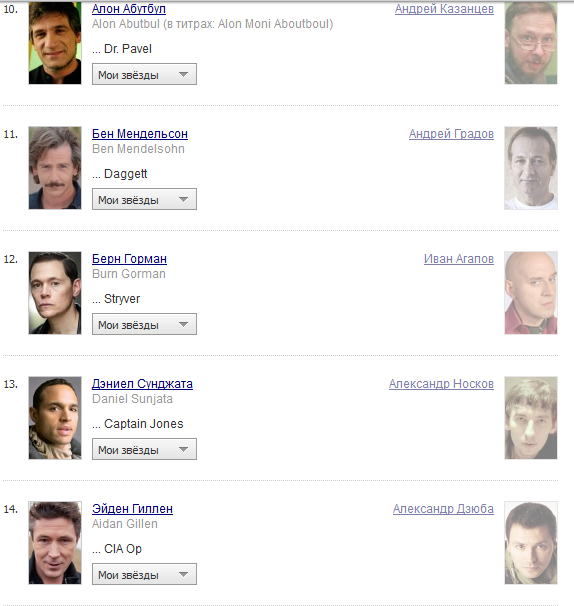Follow the Иван Агапов link
This screenshot has height=606, width=574.
tap(459, 259)
